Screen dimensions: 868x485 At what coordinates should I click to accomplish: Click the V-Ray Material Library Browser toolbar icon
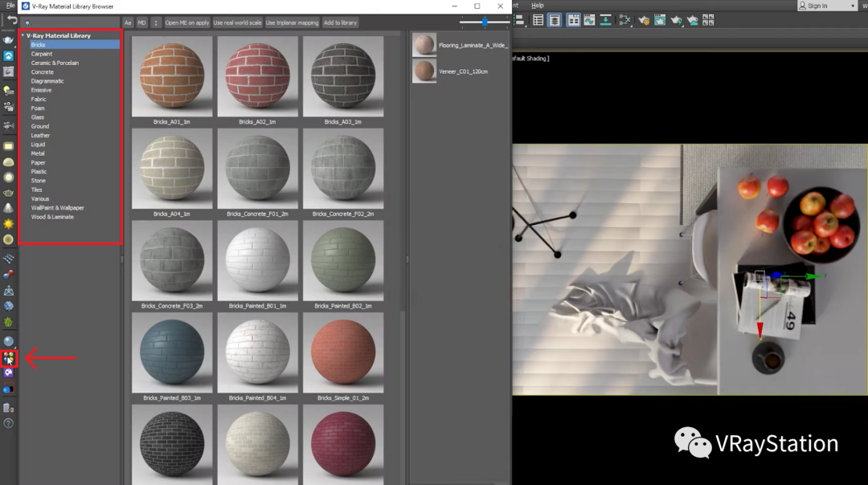[9, 359]
